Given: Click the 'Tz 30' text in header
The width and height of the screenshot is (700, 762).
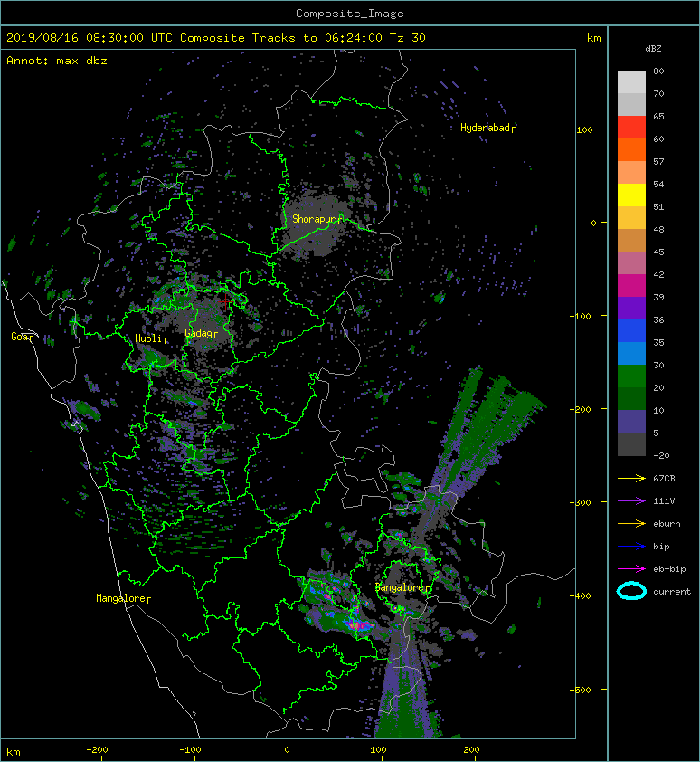Looking at the screenshot, I should tap(408, 38).
